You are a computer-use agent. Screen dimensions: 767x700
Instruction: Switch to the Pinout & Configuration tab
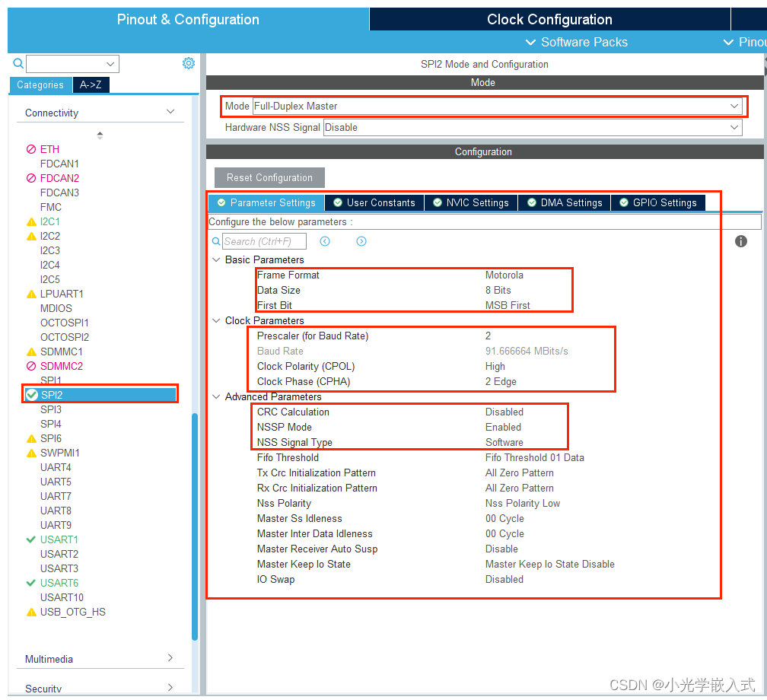[188, 19]
